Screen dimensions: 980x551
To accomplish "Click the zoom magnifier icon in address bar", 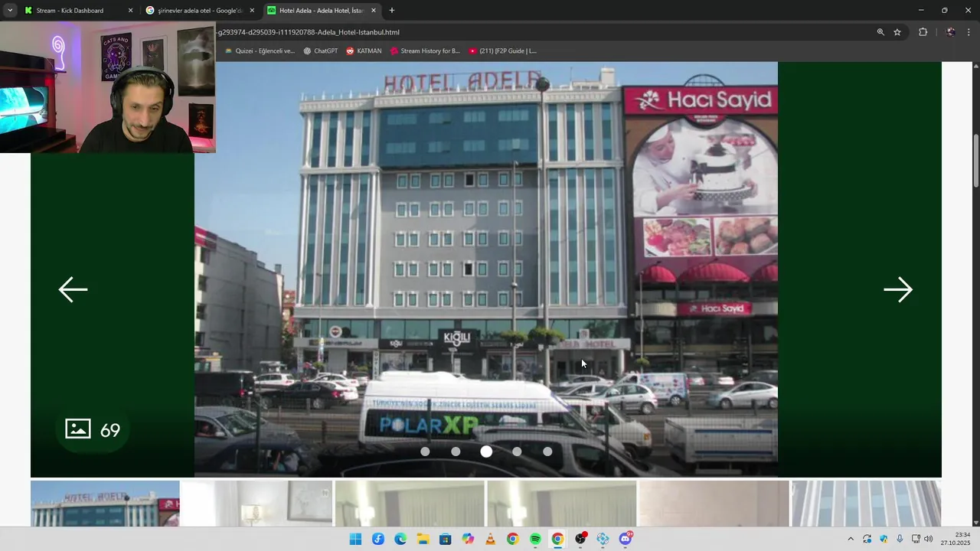I will coord(880,32).
